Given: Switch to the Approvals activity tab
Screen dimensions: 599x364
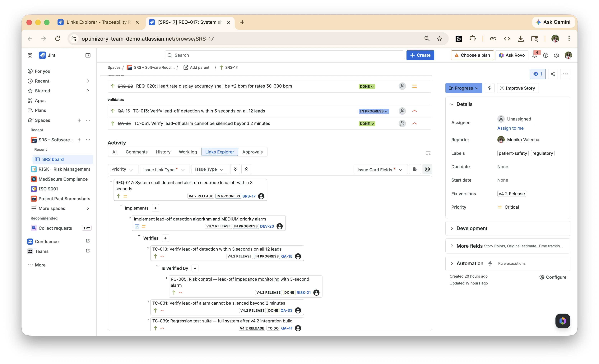Looking at the screenshot, I should coord(252,152).
